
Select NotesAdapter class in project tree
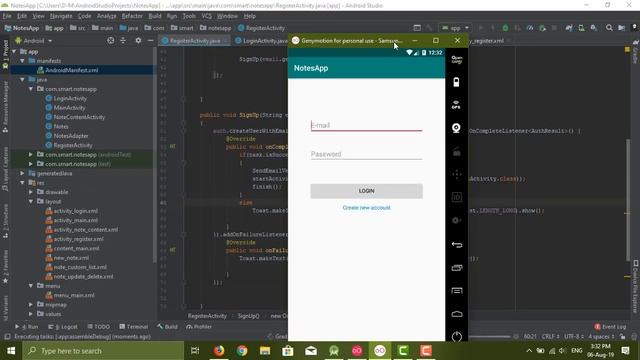[x=71, y=136]
